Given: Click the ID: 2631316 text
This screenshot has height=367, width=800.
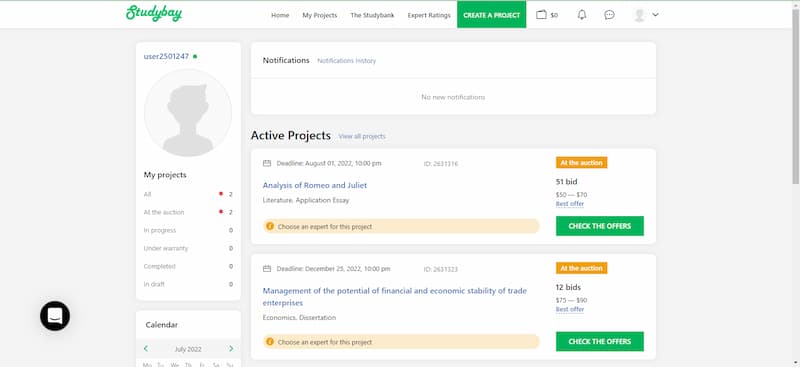Looking at the screenshot, I should [x=441, y=164].
